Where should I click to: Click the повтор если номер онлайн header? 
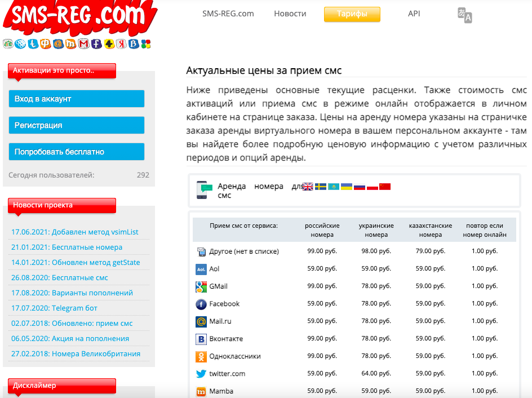tap(485, 230)
